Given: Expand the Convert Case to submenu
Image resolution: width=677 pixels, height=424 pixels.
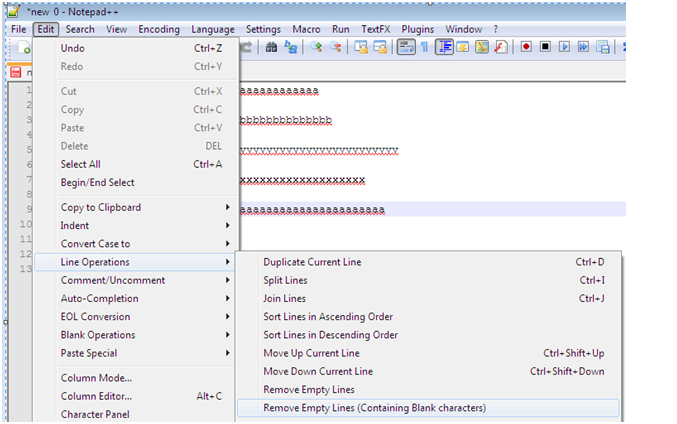Looking at the screenshot, I should coord(136,244).
